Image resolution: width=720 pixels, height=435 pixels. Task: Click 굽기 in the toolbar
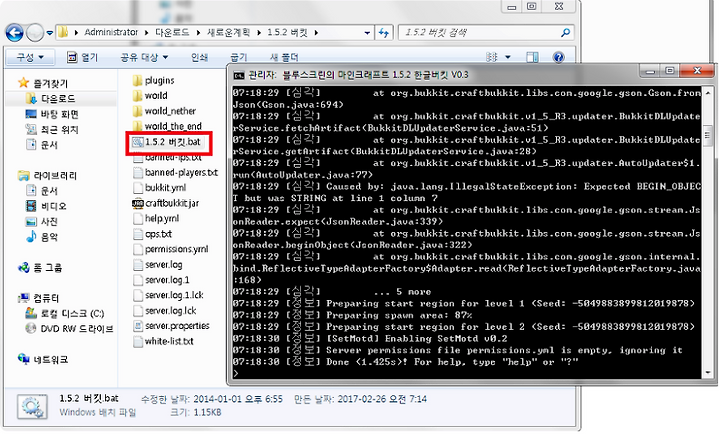pyautogui.click(x=239, y=57)
